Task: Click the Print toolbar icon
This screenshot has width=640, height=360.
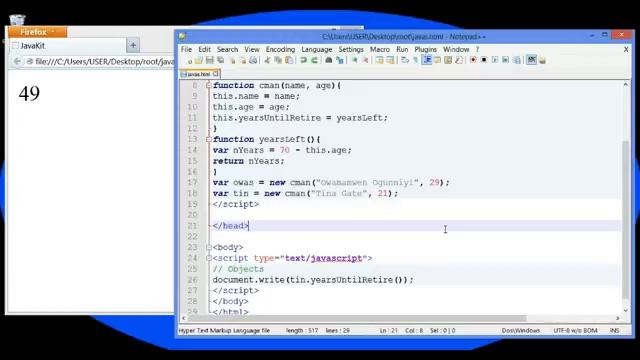Action: pyautogui.click(x=253, y=60)
